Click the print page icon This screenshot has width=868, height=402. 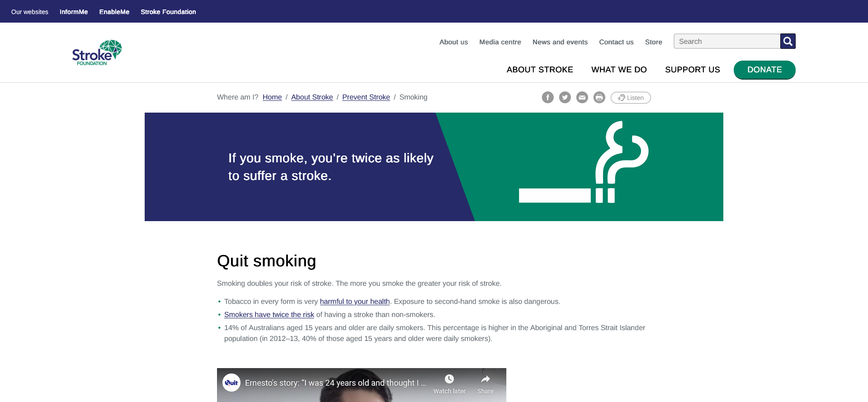coord(599,97)
